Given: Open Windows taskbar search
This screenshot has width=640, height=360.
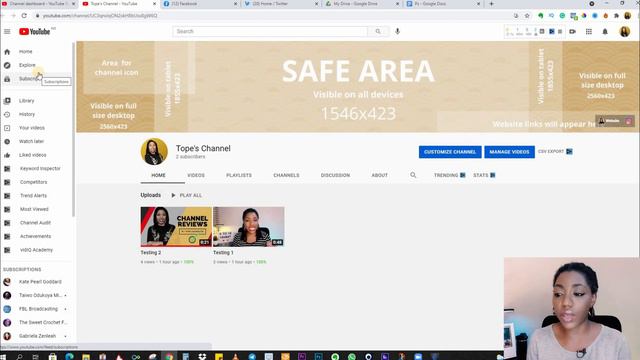Looking at the screenshot, I should (x=20, y=357).
